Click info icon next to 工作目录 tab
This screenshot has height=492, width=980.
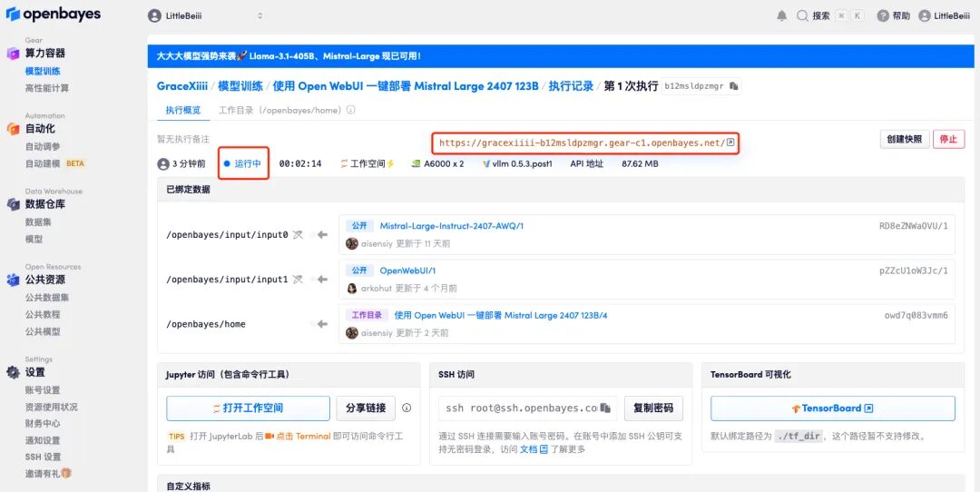click(350, 110)
